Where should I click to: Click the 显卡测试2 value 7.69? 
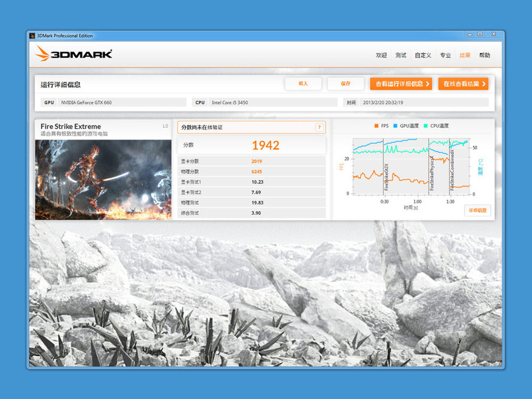pos(256,193)
